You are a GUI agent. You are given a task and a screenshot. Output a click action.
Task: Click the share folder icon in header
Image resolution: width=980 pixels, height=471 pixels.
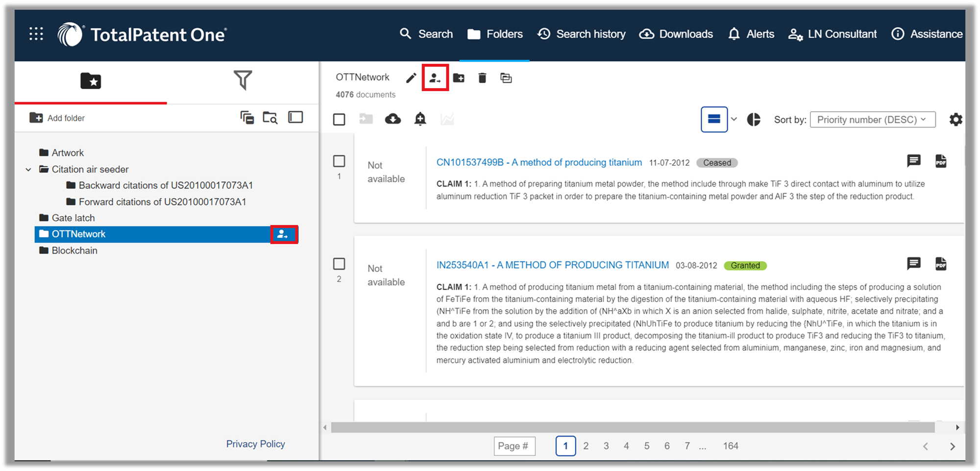(435, 78)
